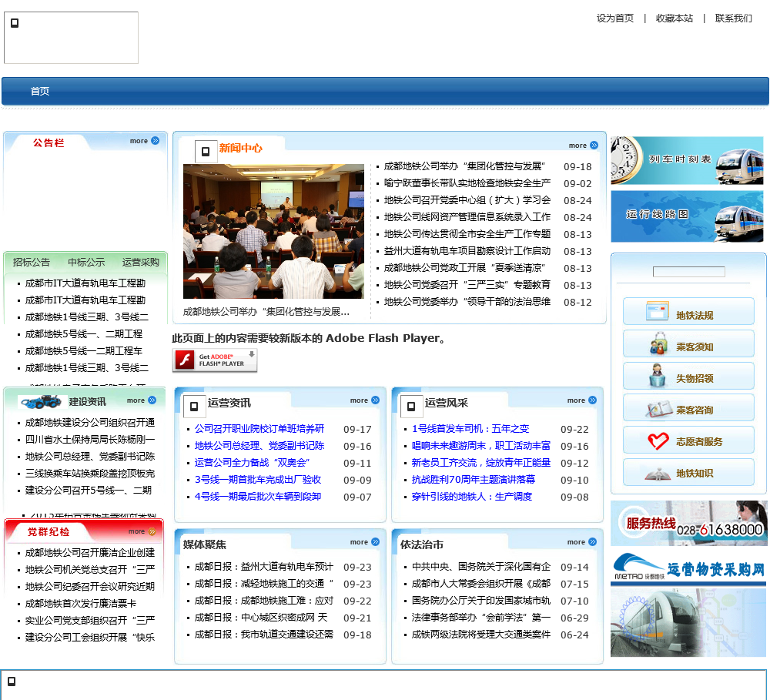Open 公司召开职业院校订单班培养研 link
Viewport: 770px width, 700px height.
pos(259,429)
